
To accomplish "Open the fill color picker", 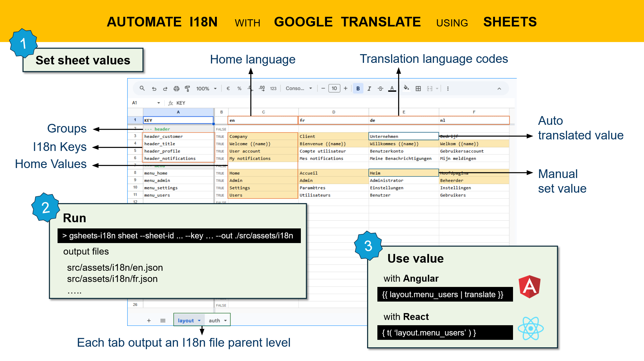I will tap(406, 88).
